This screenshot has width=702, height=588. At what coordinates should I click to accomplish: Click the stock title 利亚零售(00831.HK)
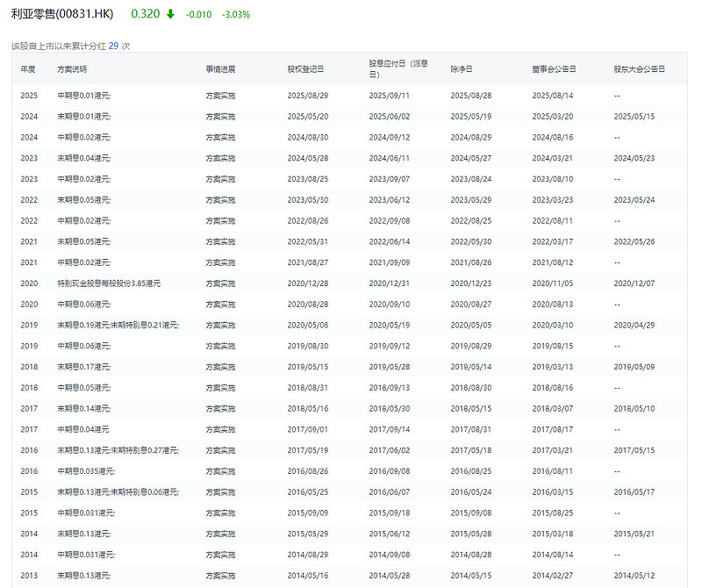tap(62, 15)
